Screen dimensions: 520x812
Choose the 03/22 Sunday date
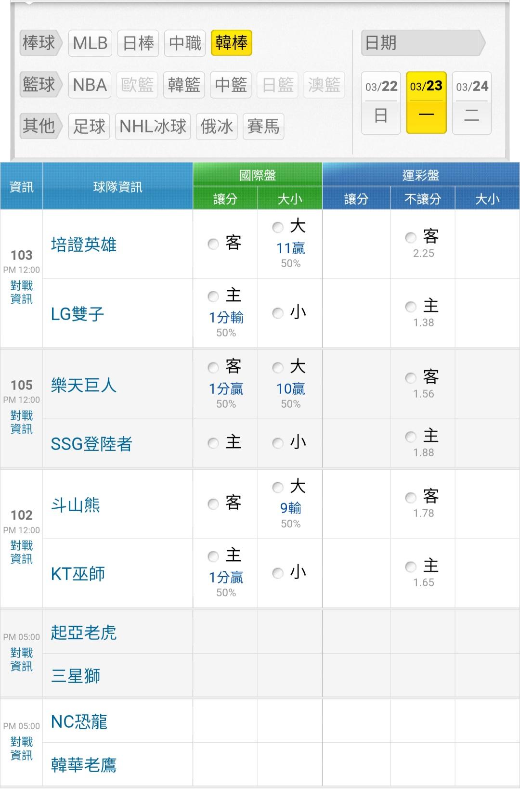381,103
